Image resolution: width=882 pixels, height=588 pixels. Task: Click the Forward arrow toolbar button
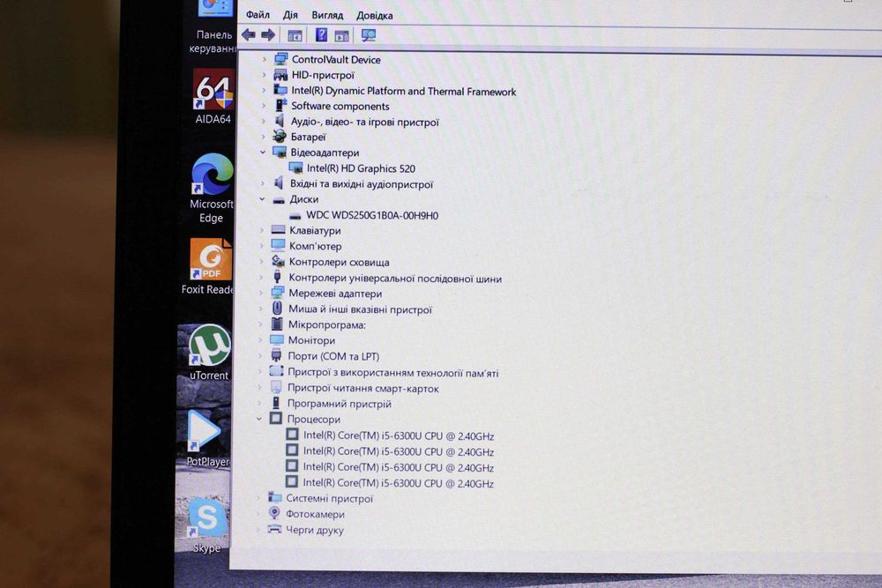(268, 35)
